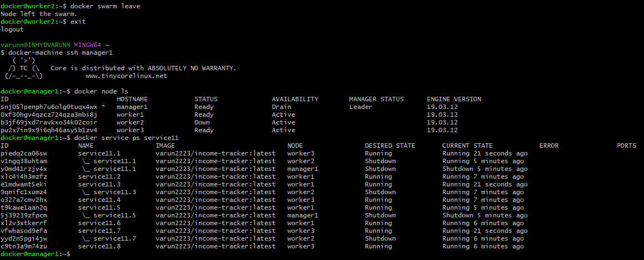Click the 'varunn@INHYDVARUNN' prompt text
This screenshot has width=644, height=260.
pos(36,45)
